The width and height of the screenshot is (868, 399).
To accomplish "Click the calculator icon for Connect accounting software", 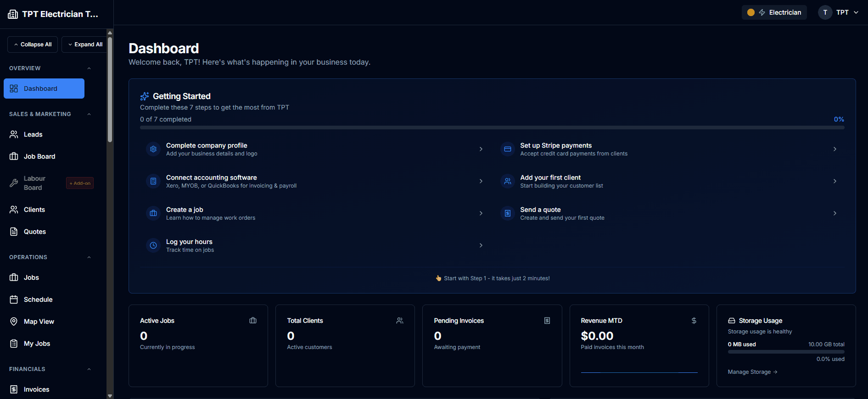I will pyautogui.click(x=153, y=181).
